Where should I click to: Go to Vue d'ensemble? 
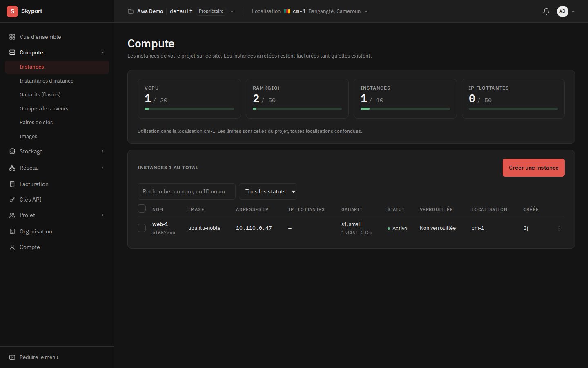point(57,37)
